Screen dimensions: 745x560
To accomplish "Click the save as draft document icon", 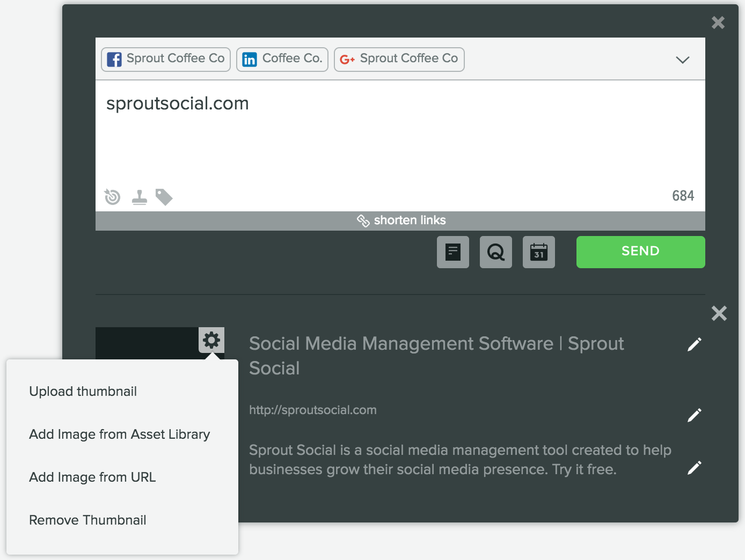I will tap(453, 252).
